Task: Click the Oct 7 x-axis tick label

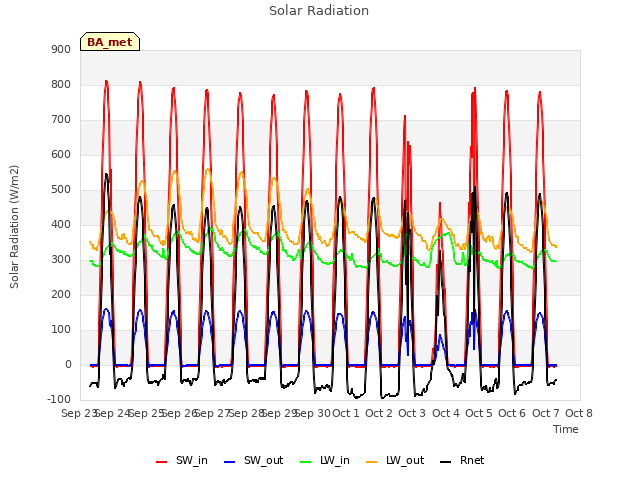Action: pos(546,413)
